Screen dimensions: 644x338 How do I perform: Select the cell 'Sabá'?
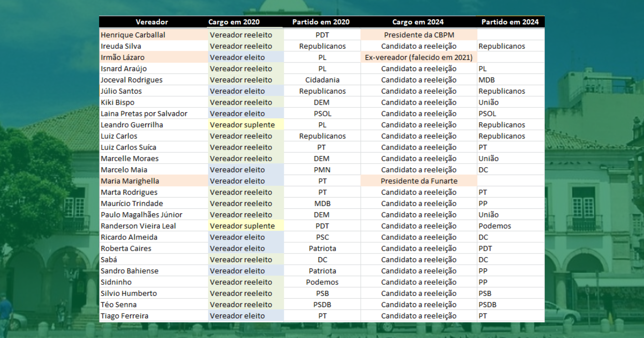pos(153,260)
